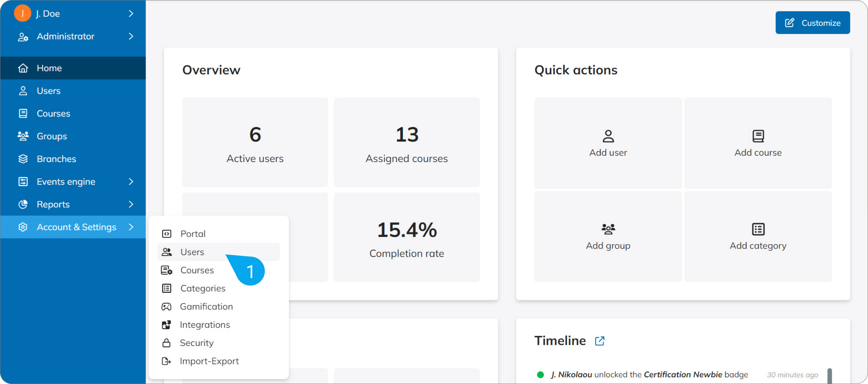Expand the Events engine chevron
The width and height of the screenshot is (868, 384).
[131, 182]
